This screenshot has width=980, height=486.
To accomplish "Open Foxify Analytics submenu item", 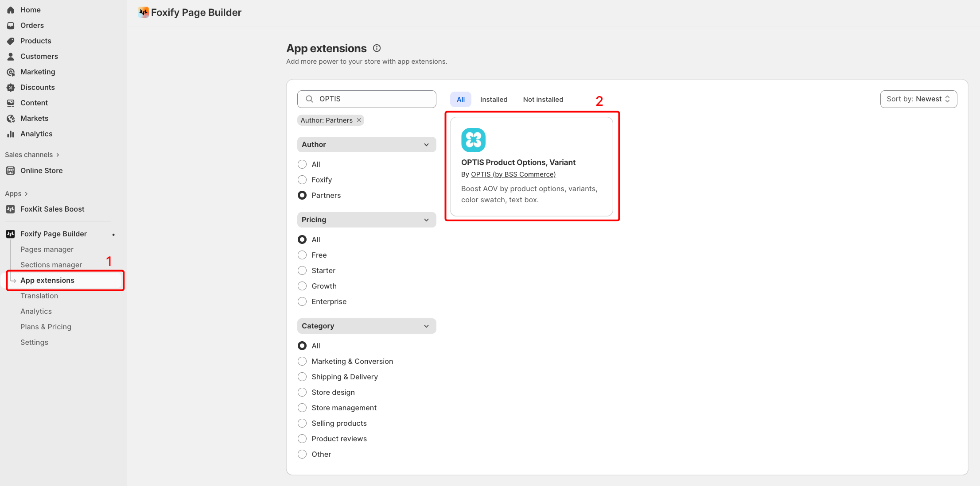I will [36, 311].
